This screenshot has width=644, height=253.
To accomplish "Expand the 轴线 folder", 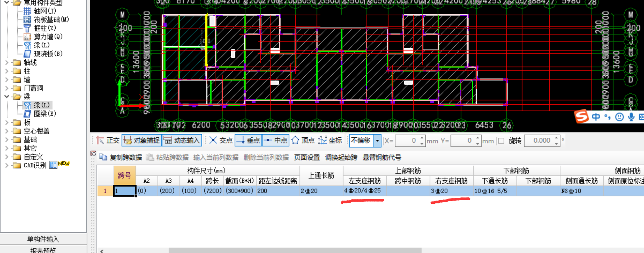I will pyautogui.click(x=6, y=62).
